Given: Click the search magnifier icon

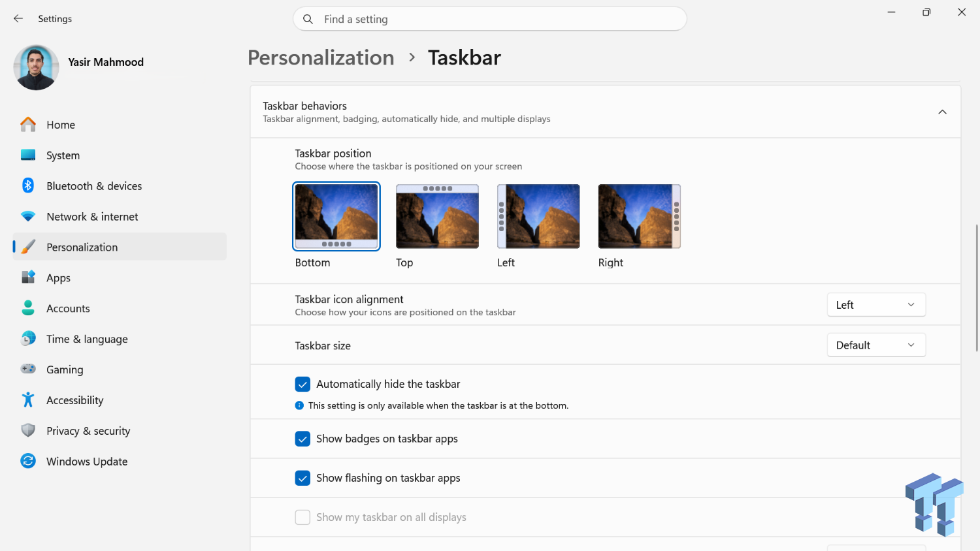Looking at the screenshot, I should pos(308,19).
